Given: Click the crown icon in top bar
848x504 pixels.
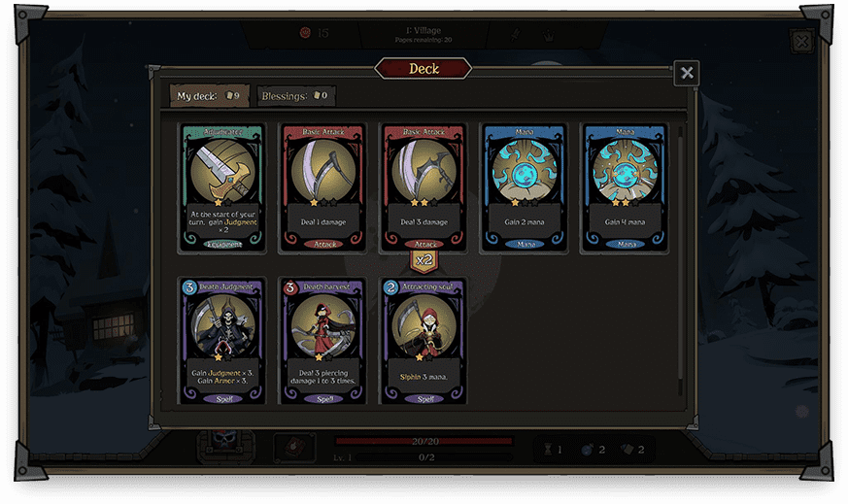Looking at the screenshot, I should (549, 36).
